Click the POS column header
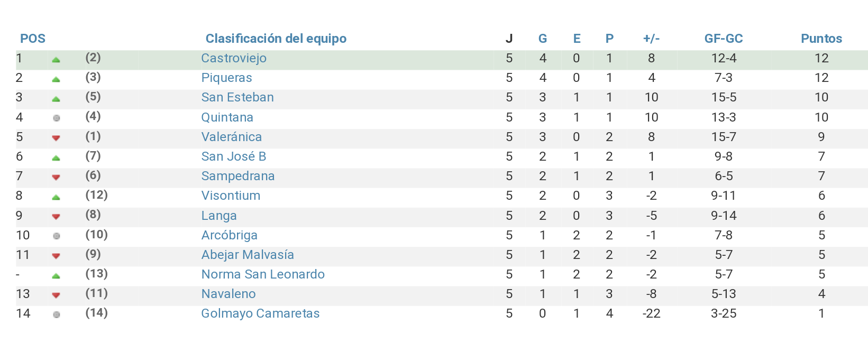The width and height of the screenshot is (868, 343). (33, 39)
